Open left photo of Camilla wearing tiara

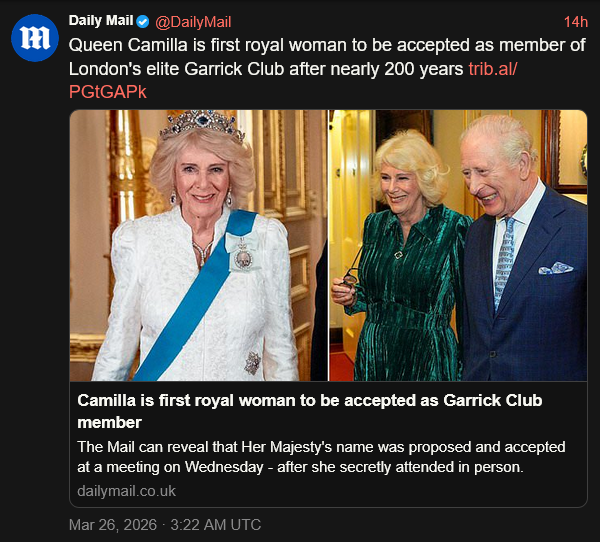coord(198,245)
